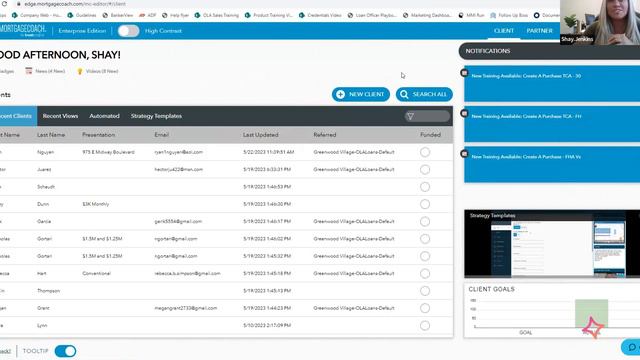Mark the Nguyen client as funded

pos(425,152)
